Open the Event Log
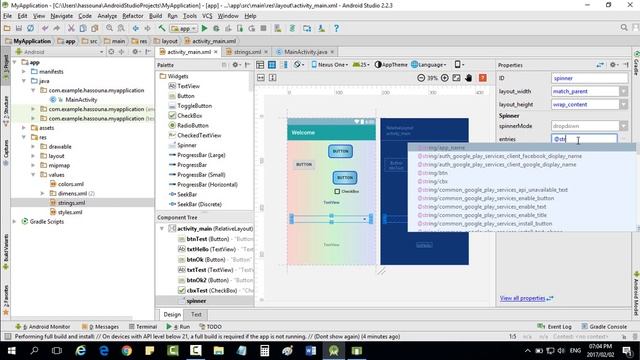This screenshot has width=640, height=360. tap(554, 327)
